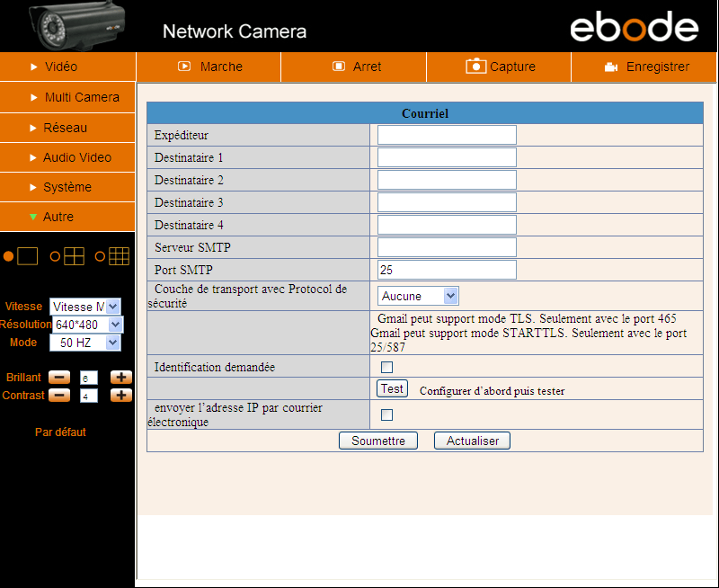Open the Mode 50 HZ dropdown
The image size is (719, 588).
85,343
